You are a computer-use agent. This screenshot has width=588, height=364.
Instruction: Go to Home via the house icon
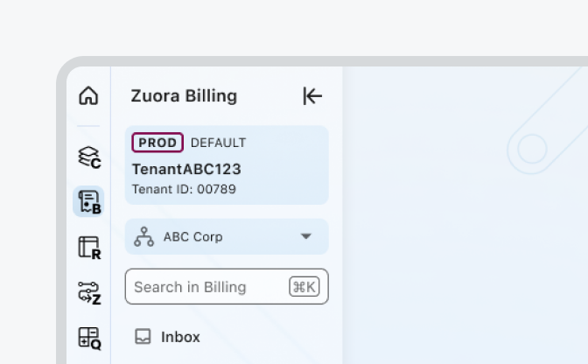(88, 96)
